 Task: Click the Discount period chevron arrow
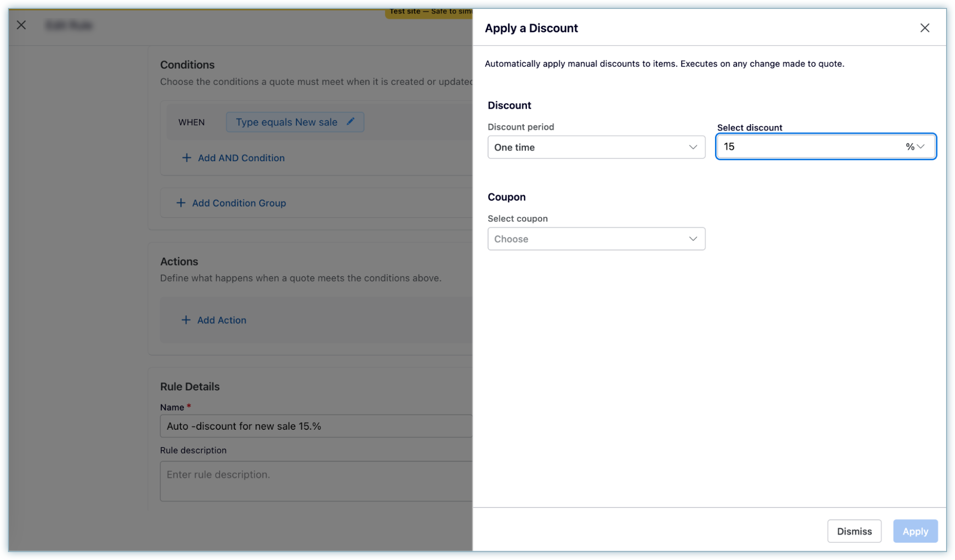[692, 147]
